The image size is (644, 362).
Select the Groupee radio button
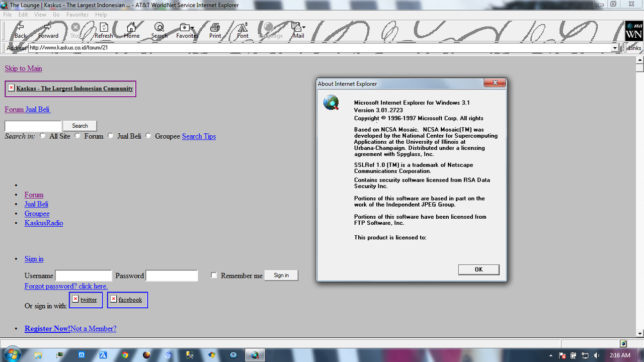pyautogui.click(x=148, y=136)
